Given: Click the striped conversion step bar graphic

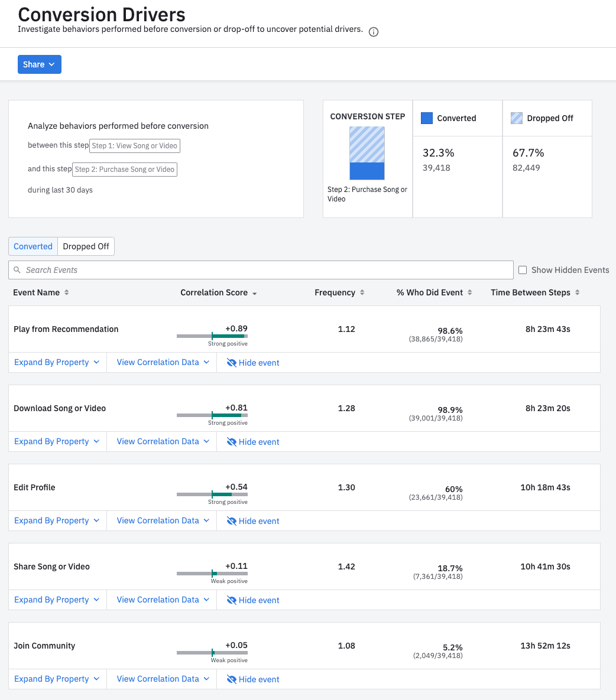Looking at the screenshot, I should pos(367,153).
